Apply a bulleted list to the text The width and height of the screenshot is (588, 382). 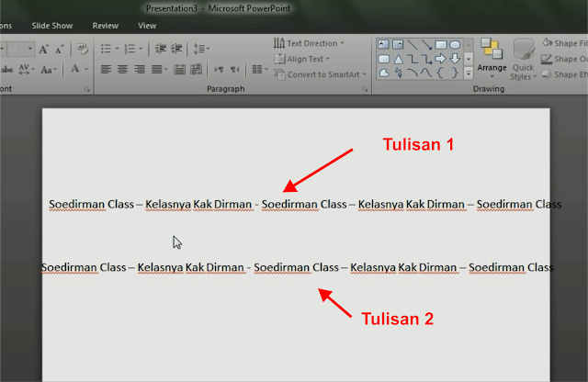pyautogui.click(x=106, y=49)
